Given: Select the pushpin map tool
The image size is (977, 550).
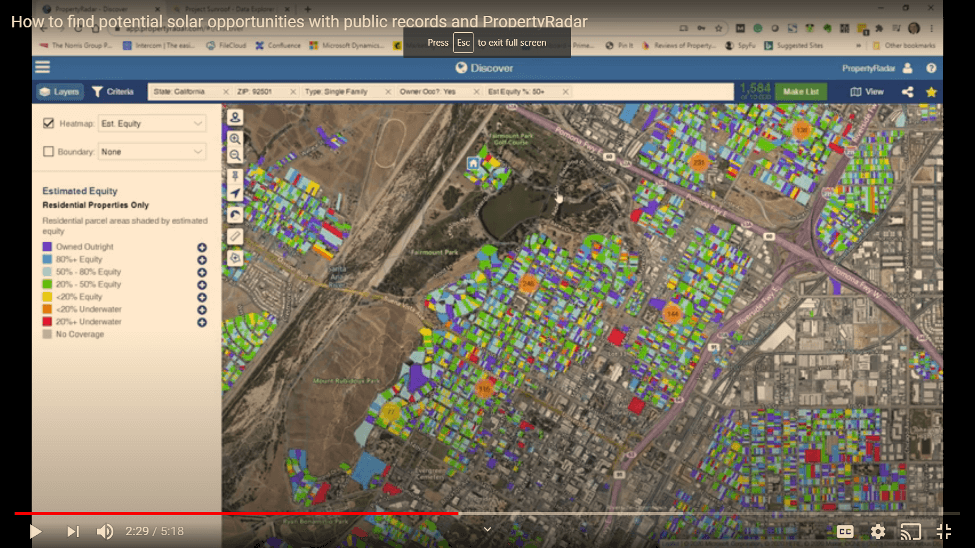Looking at the screenshot, I should pyautogui.click(x=235, y=176).
